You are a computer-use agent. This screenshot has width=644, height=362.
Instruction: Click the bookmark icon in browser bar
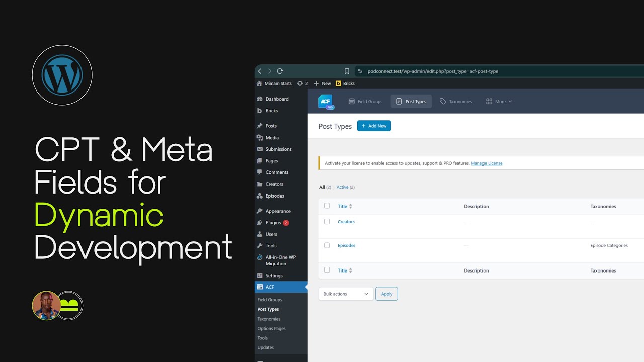pos(347,71)
